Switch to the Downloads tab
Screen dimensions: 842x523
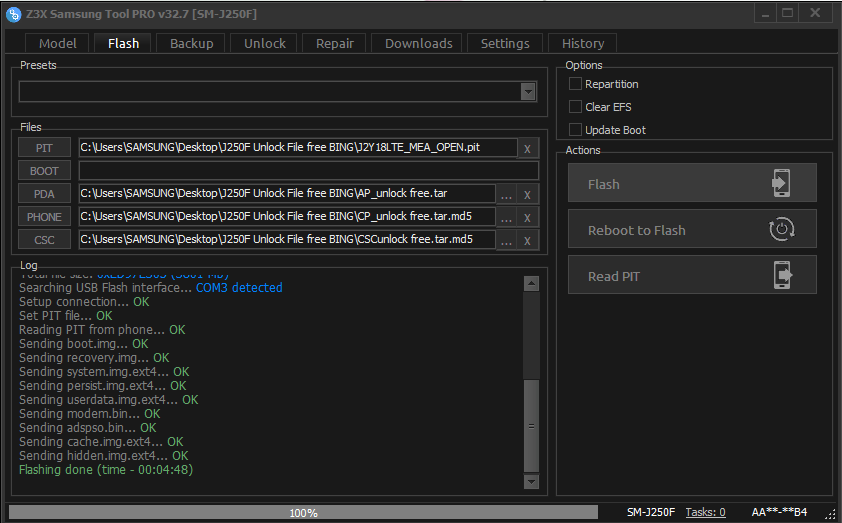click(418, 43)
